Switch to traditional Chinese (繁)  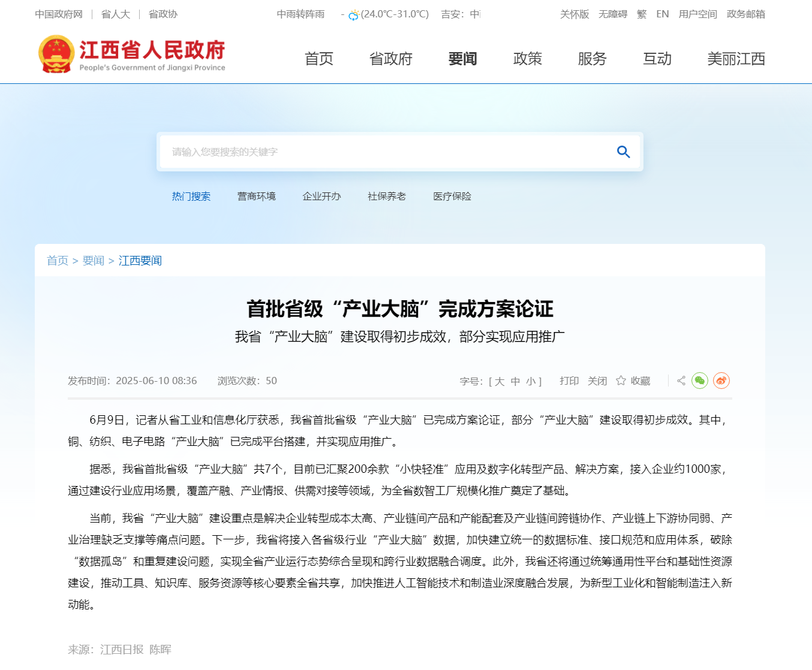pos(642,14)
